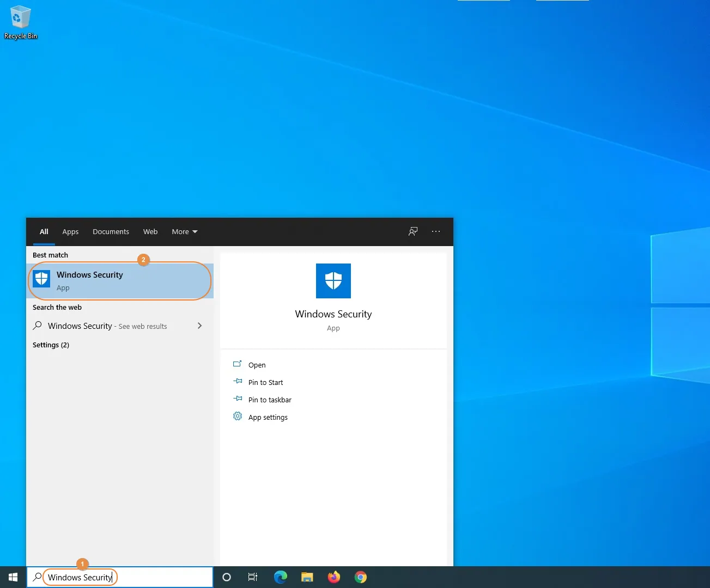Open the Recycle Bin desktop icon
Viewport: 710px width, 588px height.
(x=21, y=23)
